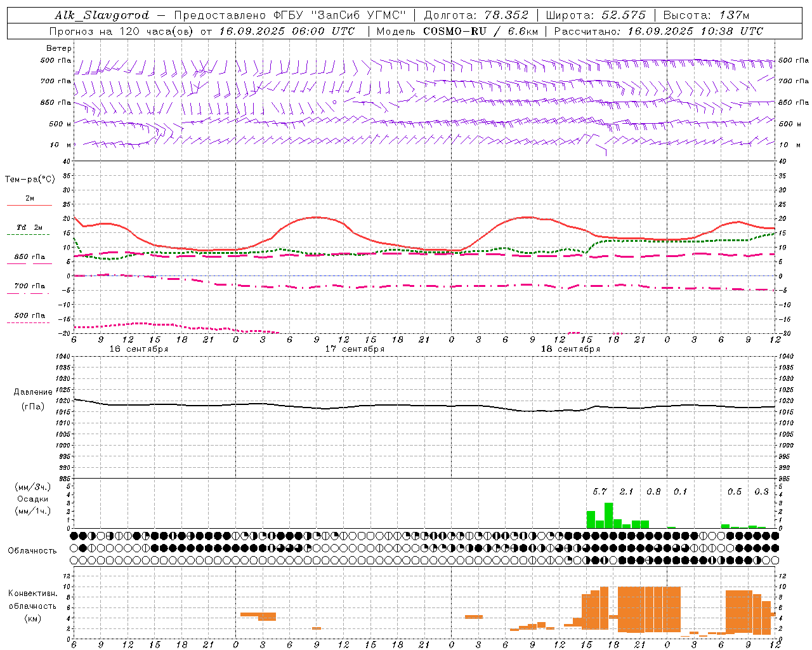
Task: Click the Облачность cloud cover label
Action: pos(32,550)
